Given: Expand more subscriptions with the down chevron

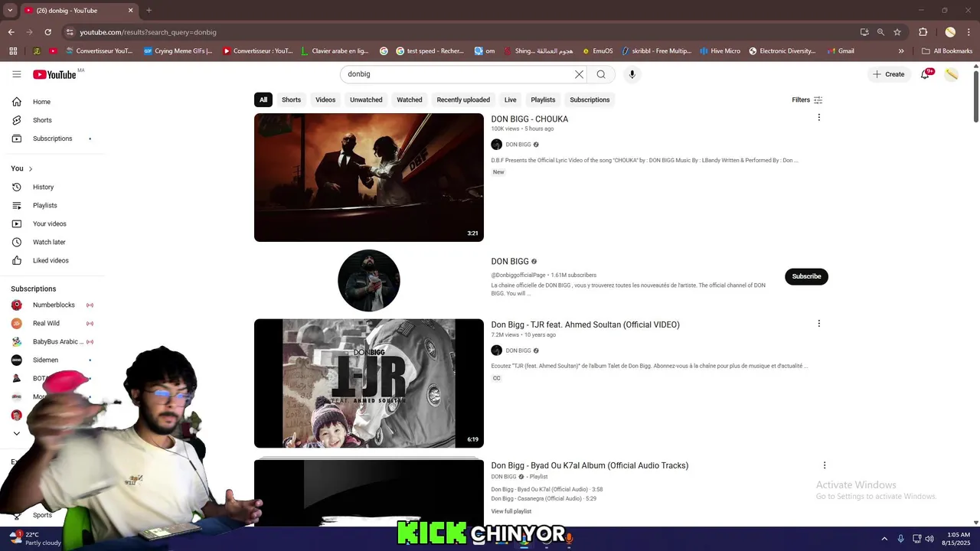Looking at the screenshot, I should 16,433.
